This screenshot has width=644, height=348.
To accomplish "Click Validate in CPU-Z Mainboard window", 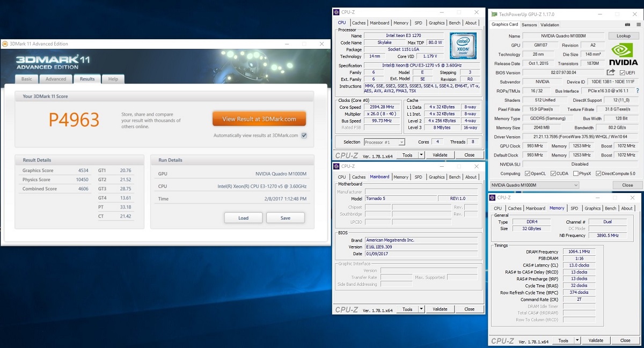I will tap(440, 309).
